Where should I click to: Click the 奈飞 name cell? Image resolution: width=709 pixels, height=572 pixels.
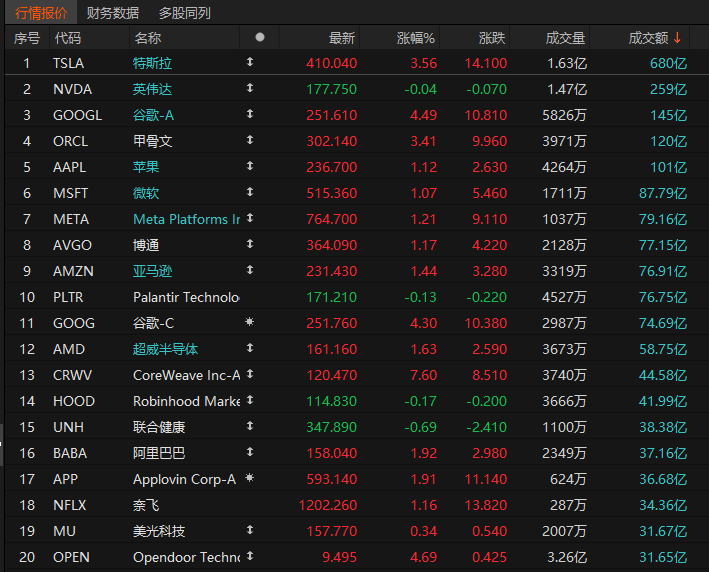point(146,505)
